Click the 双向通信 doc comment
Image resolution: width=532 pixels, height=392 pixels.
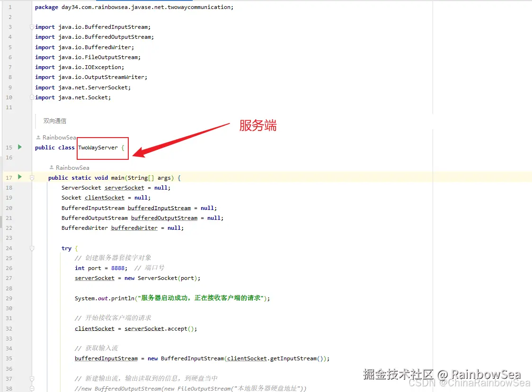54,121
